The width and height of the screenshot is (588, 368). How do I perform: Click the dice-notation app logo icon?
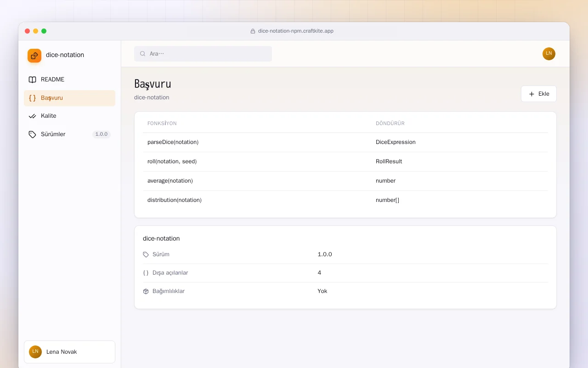point(34,56)
